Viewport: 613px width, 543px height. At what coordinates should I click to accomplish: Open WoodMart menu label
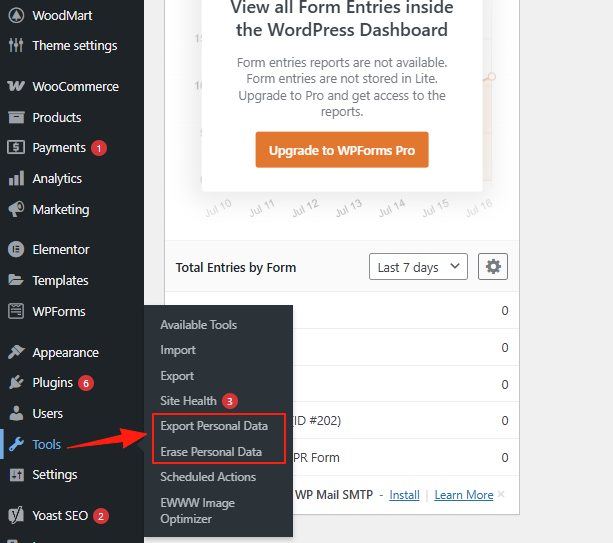tap(62, 16)
